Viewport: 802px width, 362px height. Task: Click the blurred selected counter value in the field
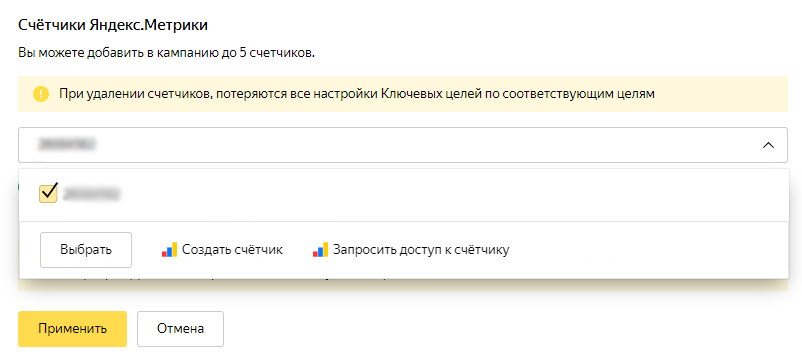pyautogui.click(x=67, y=145)
